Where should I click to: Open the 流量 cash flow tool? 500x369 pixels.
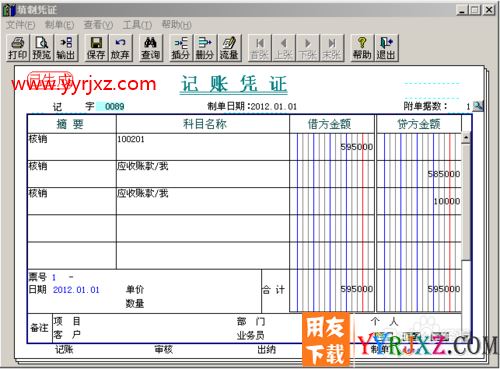pyautogui.click(x=229, y=48)
